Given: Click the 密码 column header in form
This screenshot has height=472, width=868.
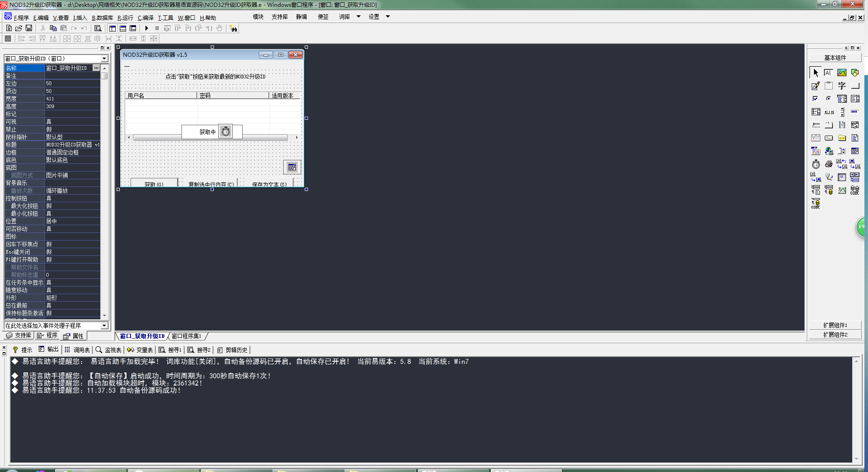Looking at the screenshot, I should click(x=233, y=95).
